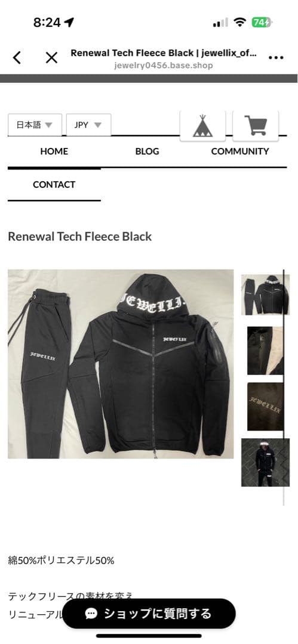Close the in-app browser with X
The height and width of the screenshot is (644, 298).
coord(51,57)
